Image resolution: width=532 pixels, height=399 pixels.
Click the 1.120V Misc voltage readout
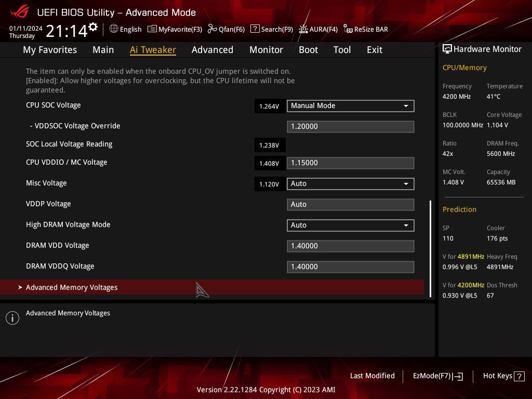point(270,184)
